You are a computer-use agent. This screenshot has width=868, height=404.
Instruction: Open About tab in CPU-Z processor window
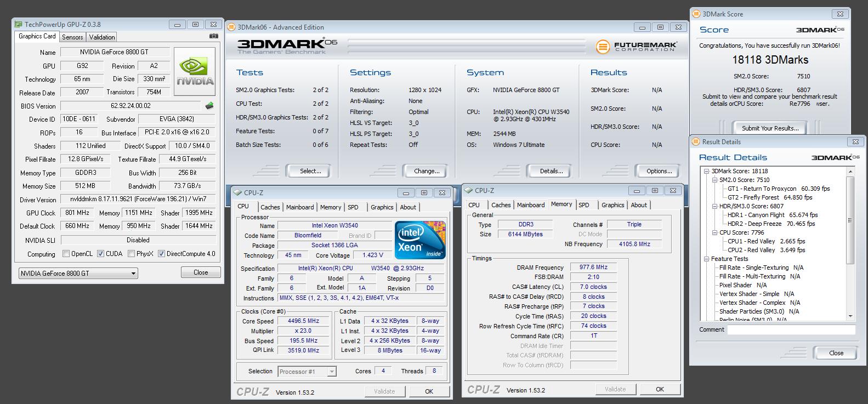coord(408,207)
